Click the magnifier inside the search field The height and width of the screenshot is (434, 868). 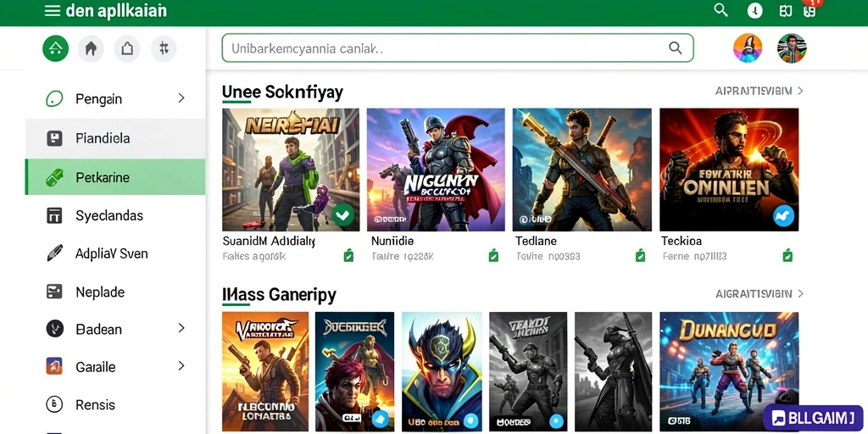(676, 47)
